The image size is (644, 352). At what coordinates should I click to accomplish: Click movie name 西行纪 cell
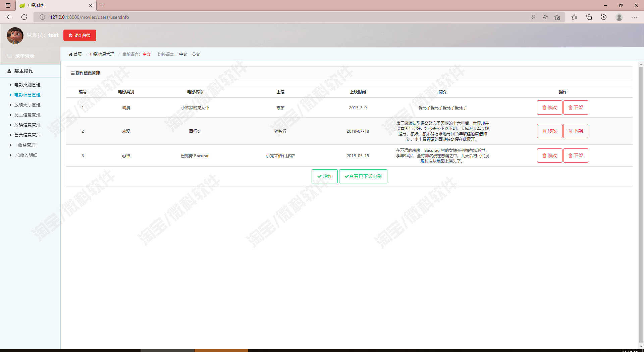pos(195,131)
